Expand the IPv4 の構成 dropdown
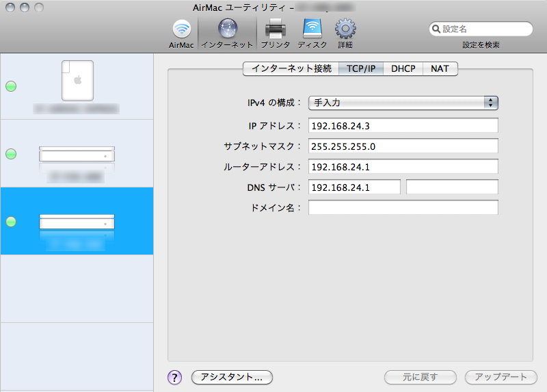This screenshot has height=392, width=547. (403, 103)
